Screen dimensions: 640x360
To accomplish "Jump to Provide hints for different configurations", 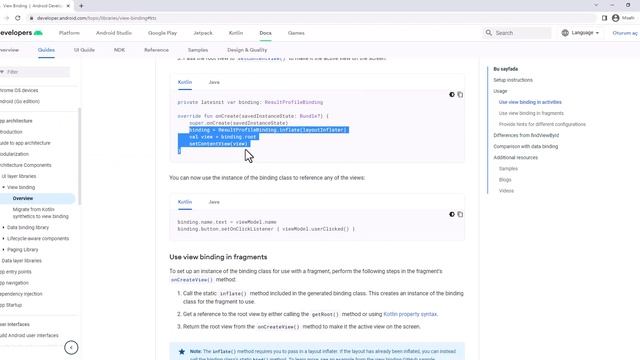I will click(542, 124).
